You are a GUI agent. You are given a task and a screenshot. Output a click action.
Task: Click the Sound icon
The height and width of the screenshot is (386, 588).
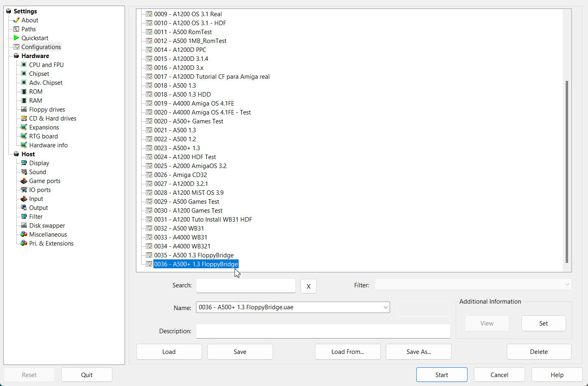(24, 172)
